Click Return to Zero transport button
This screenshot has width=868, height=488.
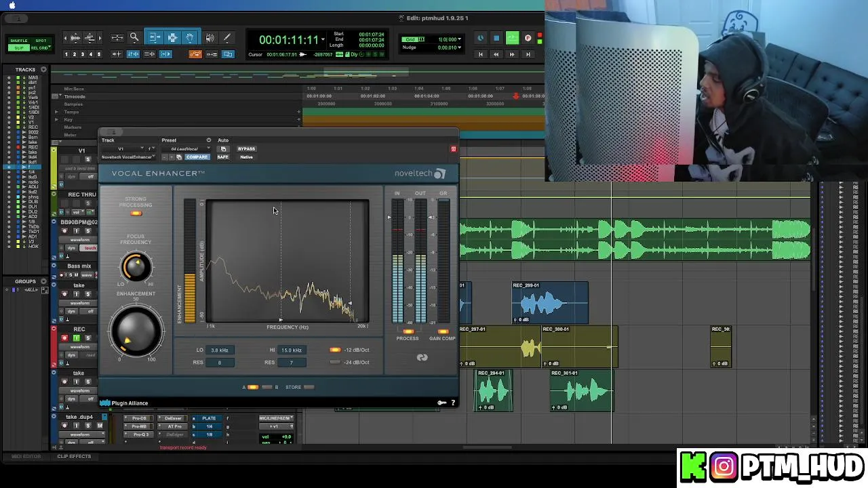(481, 54)
